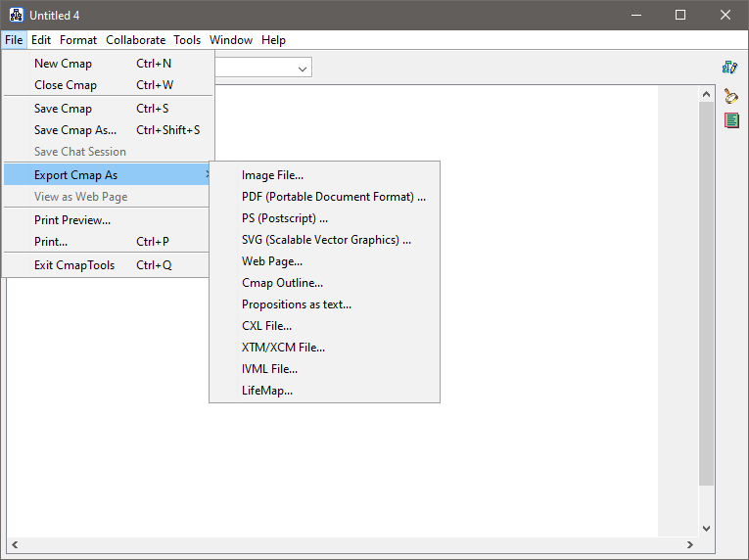749x560 pixels.
Task: Open the toolbar combo box dropdown arrow
Action: [303, 69]
